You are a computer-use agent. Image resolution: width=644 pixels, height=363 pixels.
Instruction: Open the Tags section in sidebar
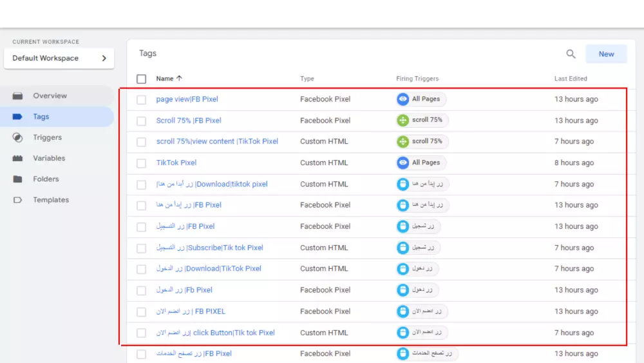(41, 117)
